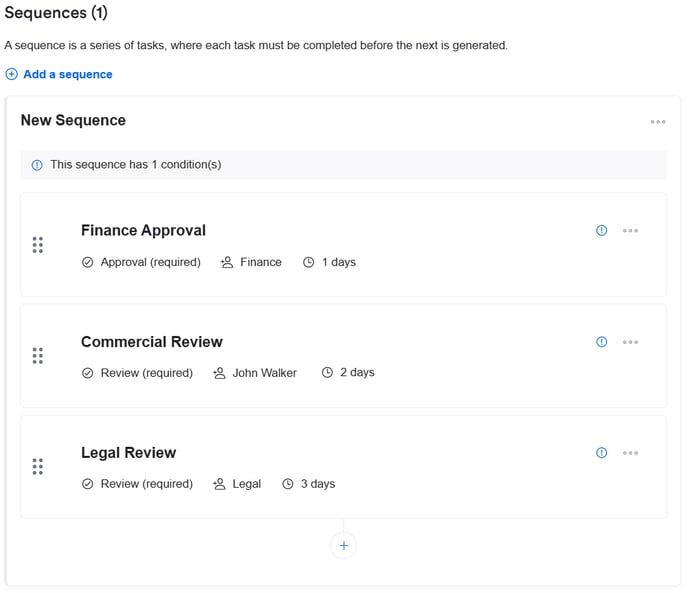Screen dimensions: 688x593
Task: Select the Finance Approval task title
Action: 143,230
